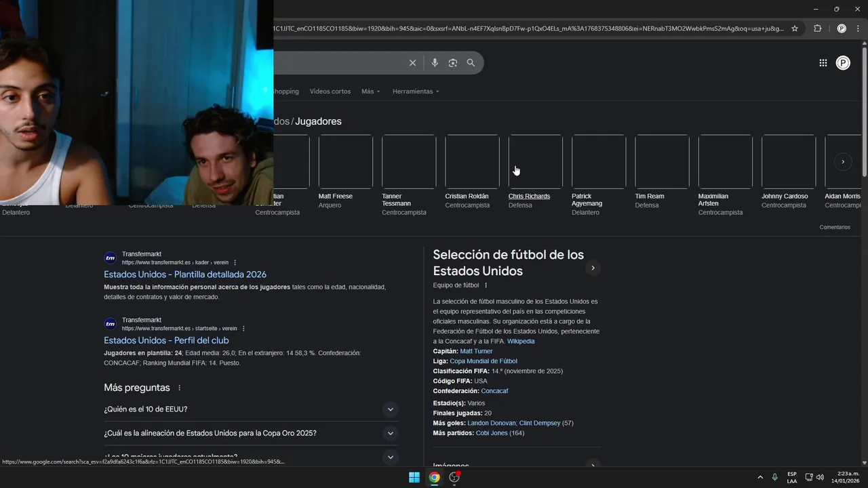Open the volume control in the system tray
868x488 pixels.
click(820, 477)
